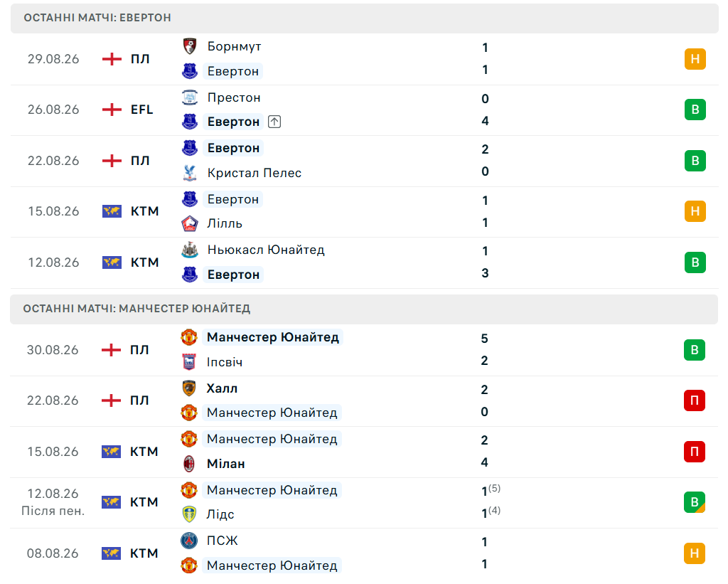This screenshot has height=584, width=728.
Task: Click the Ipswich club crest icon
Action: tap(189, 362)
